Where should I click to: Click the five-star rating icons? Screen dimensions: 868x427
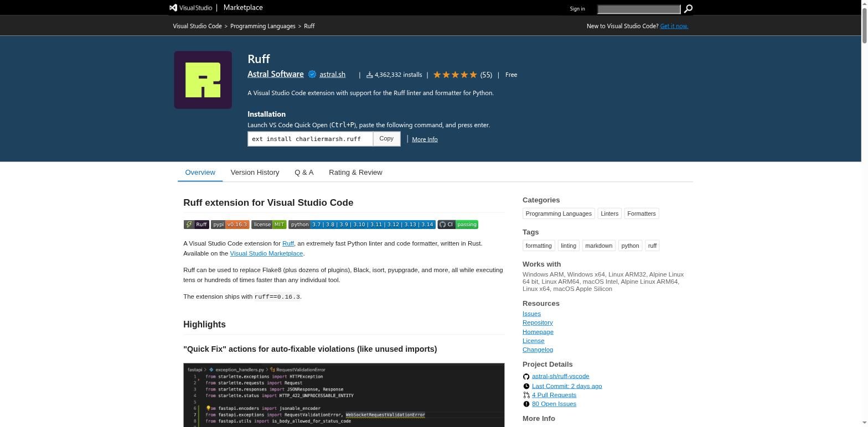(x=455, y=75)
